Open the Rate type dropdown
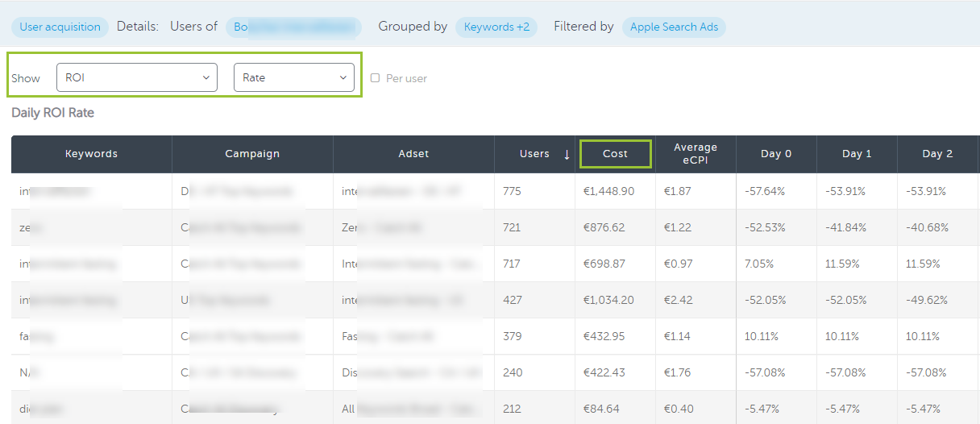980x424 pixels. 293,78
